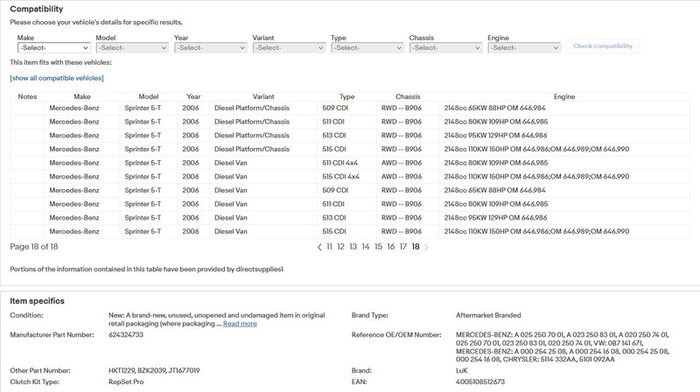
Task: Go to page 14
Action: pos(366,246)
